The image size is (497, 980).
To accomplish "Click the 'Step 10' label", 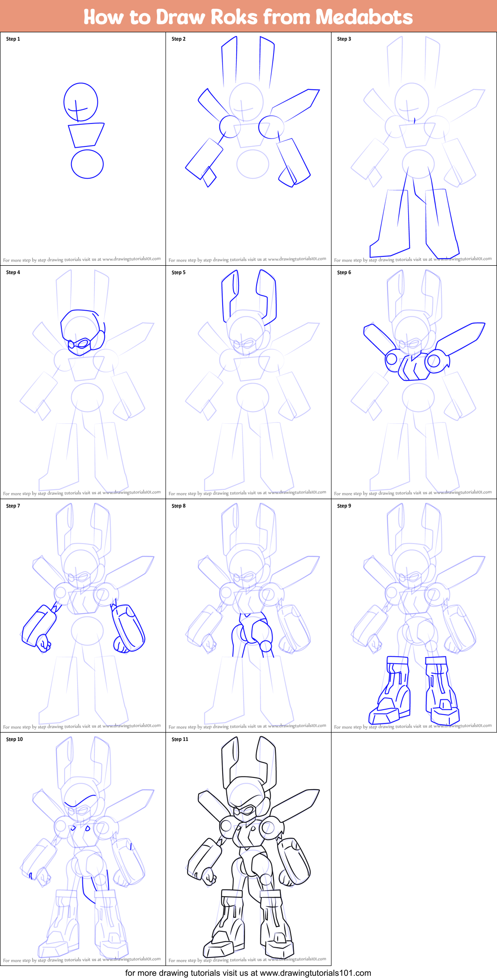I will point(14,739).
